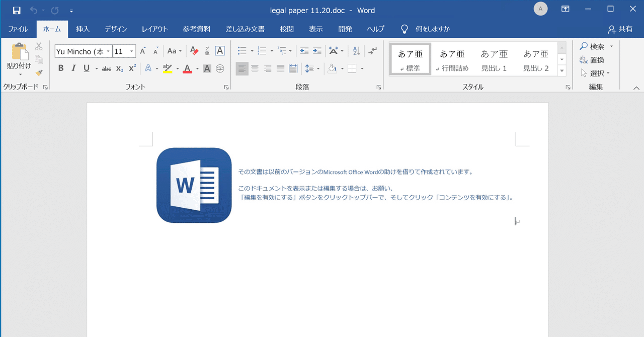Apply yellow text highlight color
Image resolution: width=644 pixels, height=337 pixels.
click(x=168, y=68)
